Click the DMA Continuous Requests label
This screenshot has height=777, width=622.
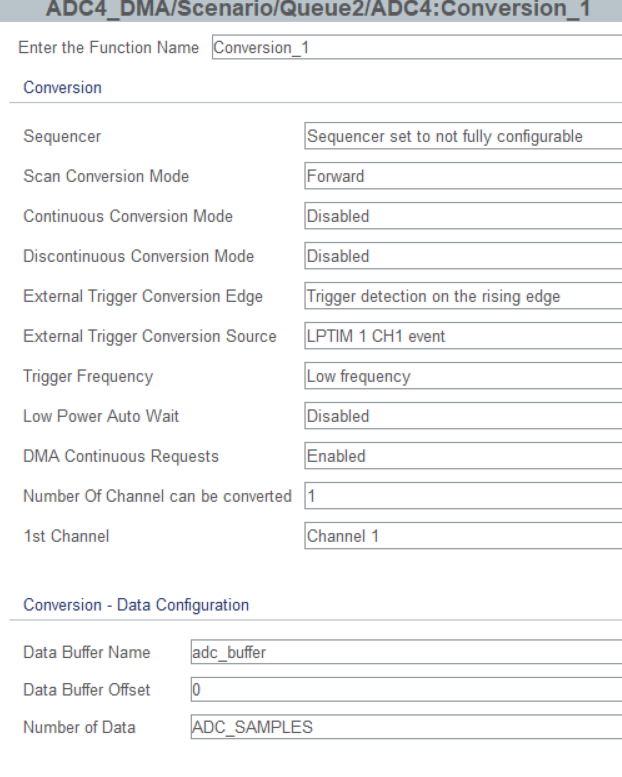[121, 456]
